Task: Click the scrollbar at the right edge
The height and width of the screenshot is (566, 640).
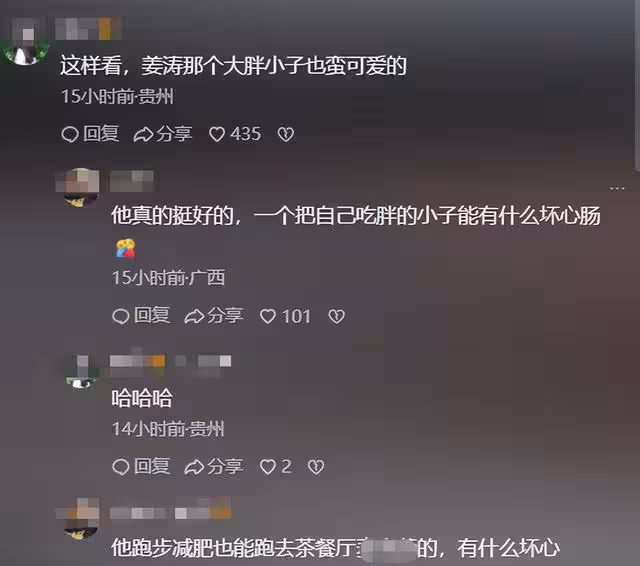Action: coord(637,84)
